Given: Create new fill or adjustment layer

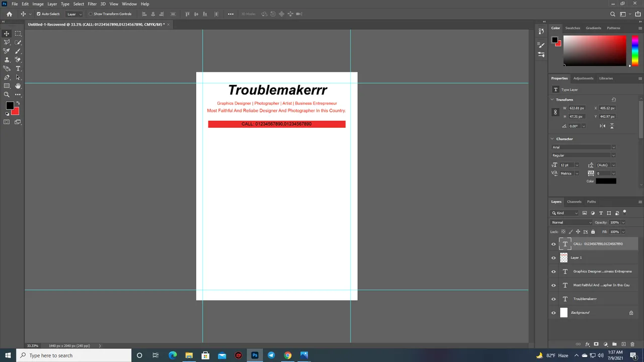Looking at the screenshot, I should [605, 344].
